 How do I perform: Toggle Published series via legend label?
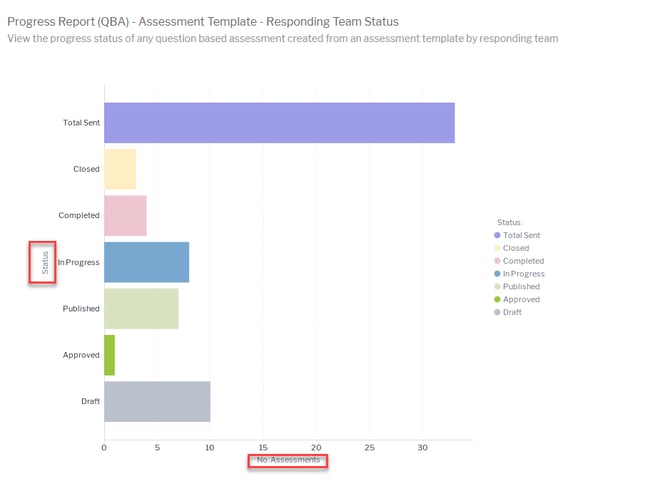tap(521, 286)
